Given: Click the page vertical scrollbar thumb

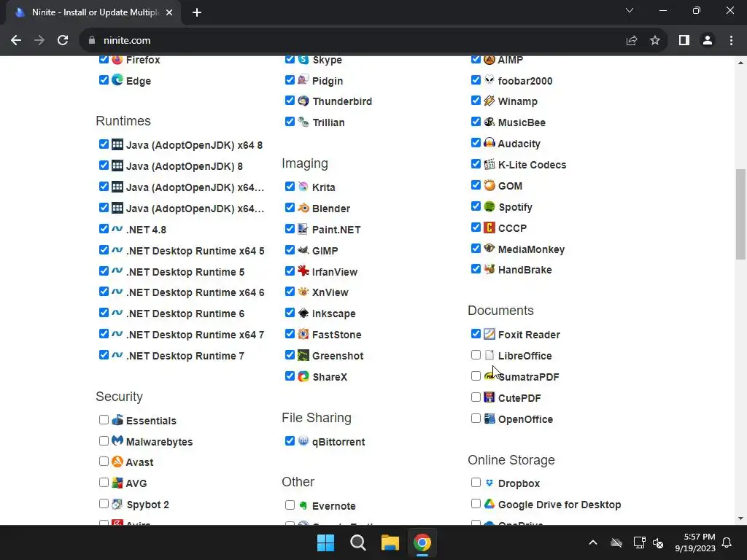Looking at the screenshot, I should (740, 214).
